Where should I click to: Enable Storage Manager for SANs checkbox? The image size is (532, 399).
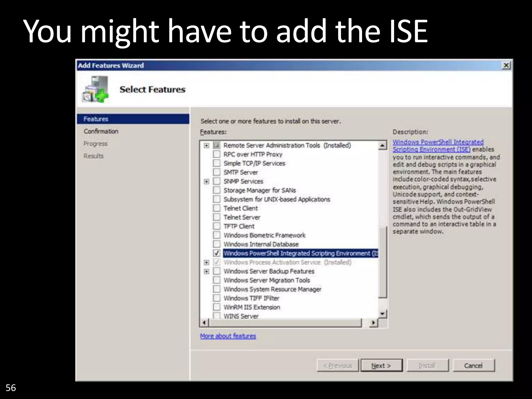(217, 190)
